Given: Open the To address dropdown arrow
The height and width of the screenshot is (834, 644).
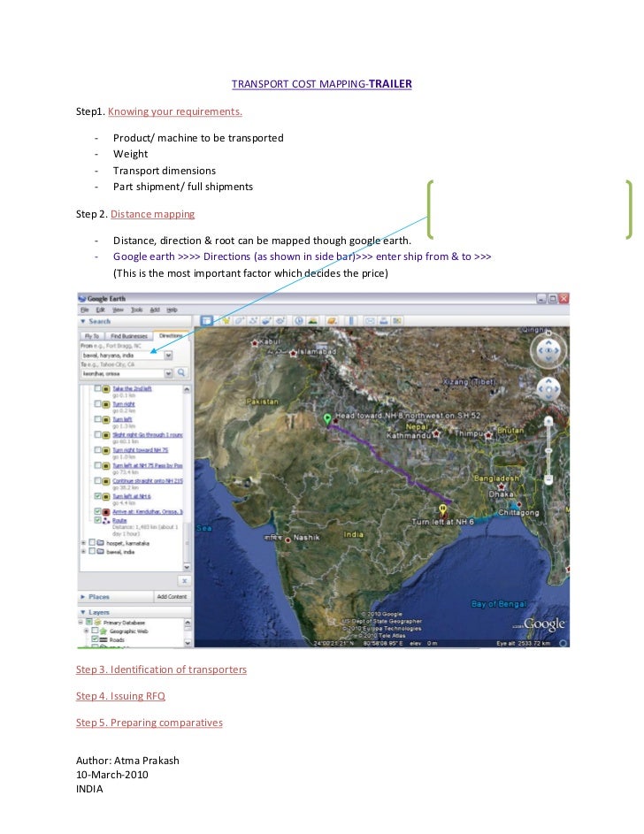Looking at the screenshot, I should point(168,373).
